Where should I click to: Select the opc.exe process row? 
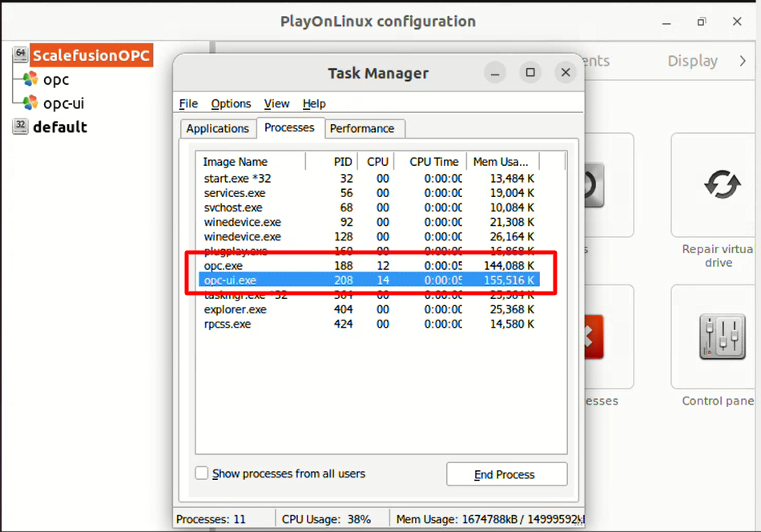pos(368,266)
